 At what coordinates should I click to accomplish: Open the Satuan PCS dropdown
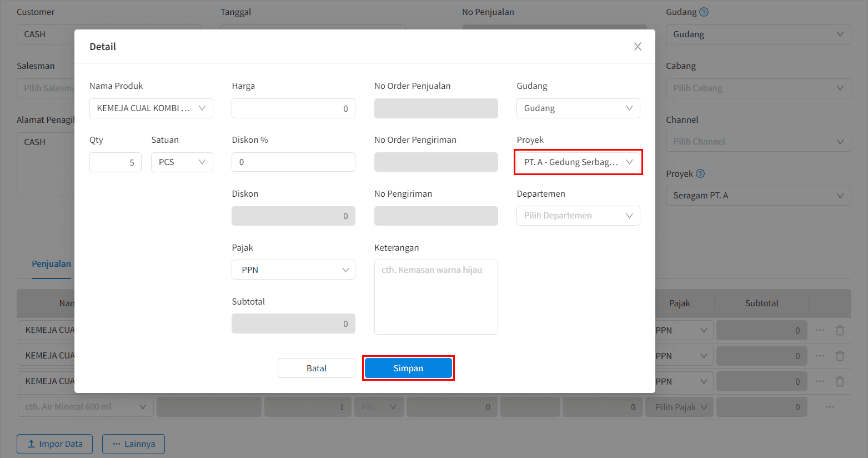182,162
